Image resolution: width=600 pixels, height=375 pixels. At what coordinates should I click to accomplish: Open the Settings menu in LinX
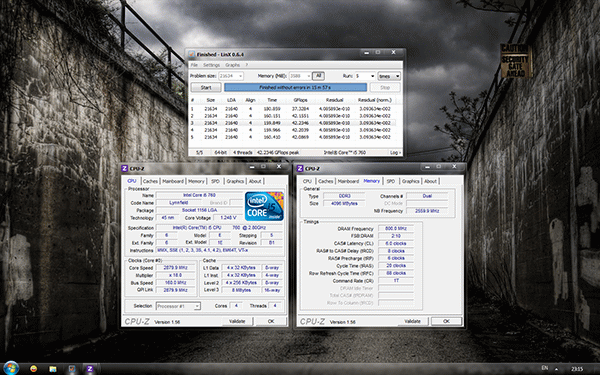tap(211, 65)
